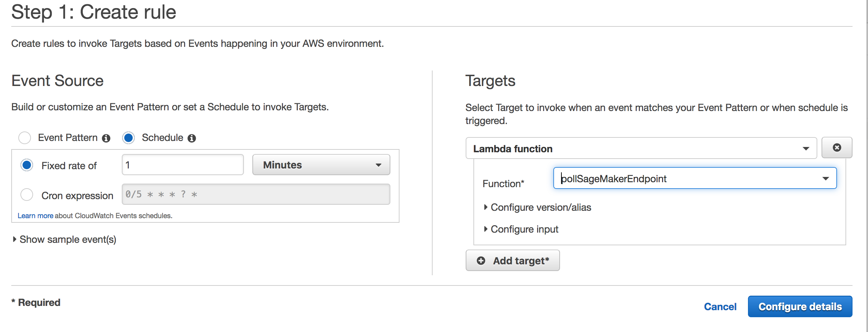Click the Show sample event(s) triangle icon
The image size is (868, 332).
(x=14, y=239)
